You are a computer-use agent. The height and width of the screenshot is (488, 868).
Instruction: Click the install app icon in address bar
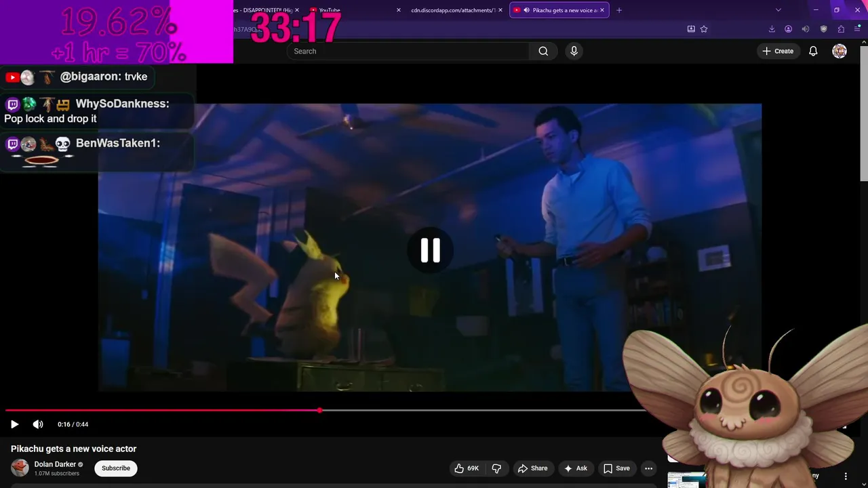pyautogui.click(x=691, y=29)
